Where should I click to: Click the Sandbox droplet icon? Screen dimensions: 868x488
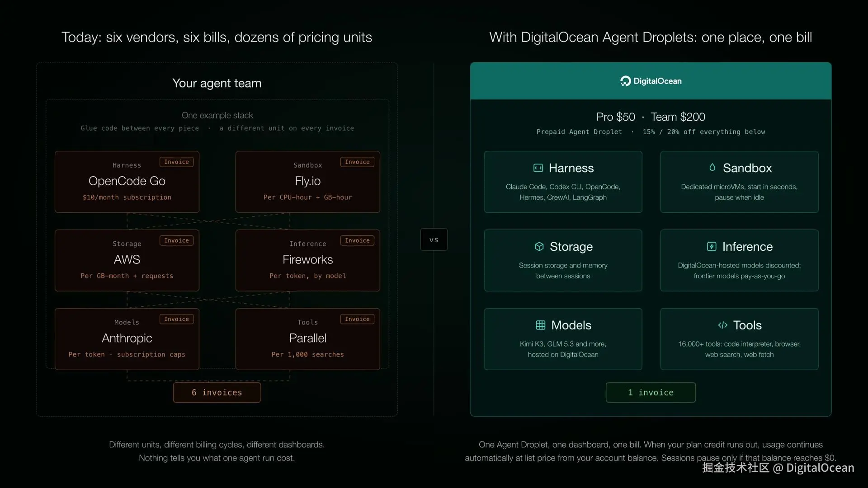[712, 168]
